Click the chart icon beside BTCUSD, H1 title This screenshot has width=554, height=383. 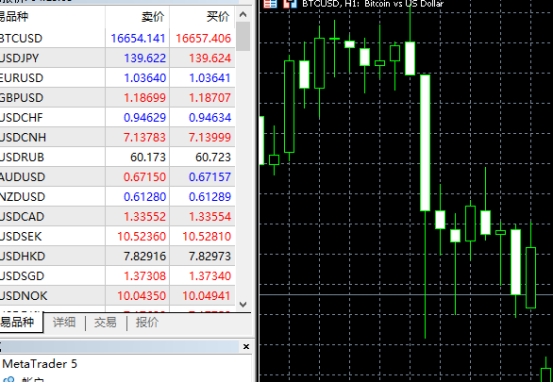(290, 4)
